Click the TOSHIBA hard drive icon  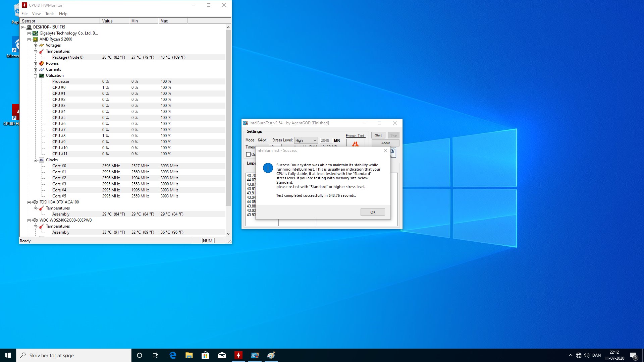pos(35,202)
